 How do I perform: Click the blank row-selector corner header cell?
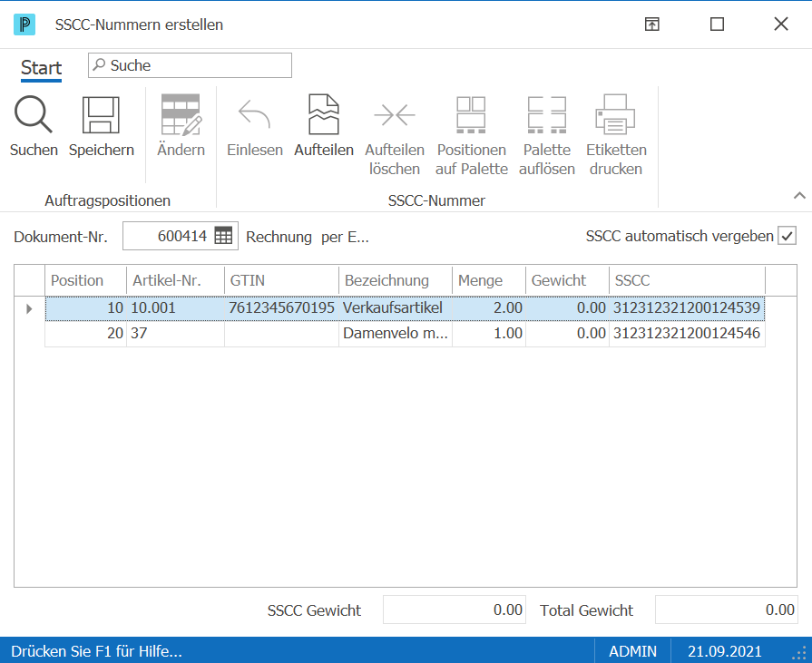coord(30,280)
